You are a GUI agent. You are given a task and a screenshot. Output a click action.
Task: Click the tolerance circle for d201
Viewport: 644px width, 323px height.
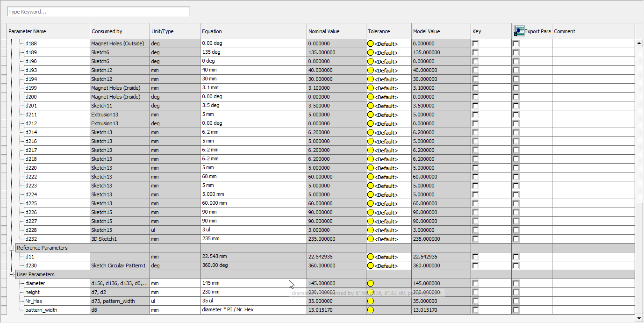pos(371,106)
